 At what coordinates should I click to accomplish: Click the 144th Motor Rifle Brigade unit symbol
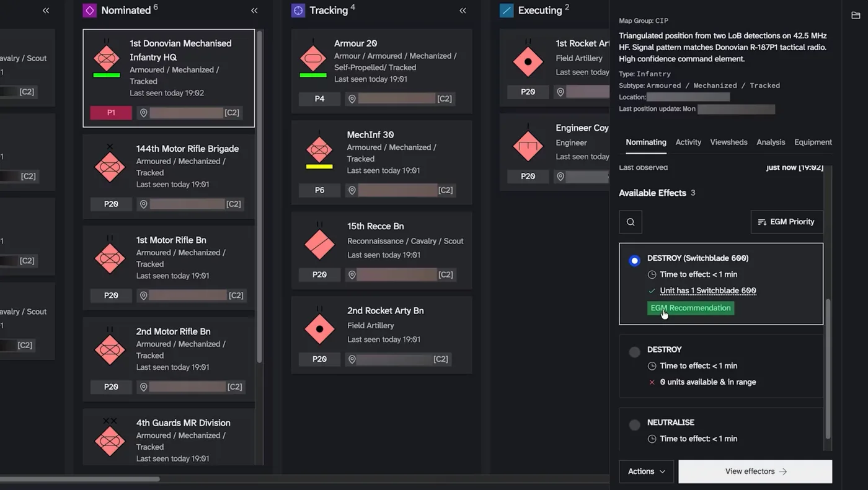click(x=110, y=164)
